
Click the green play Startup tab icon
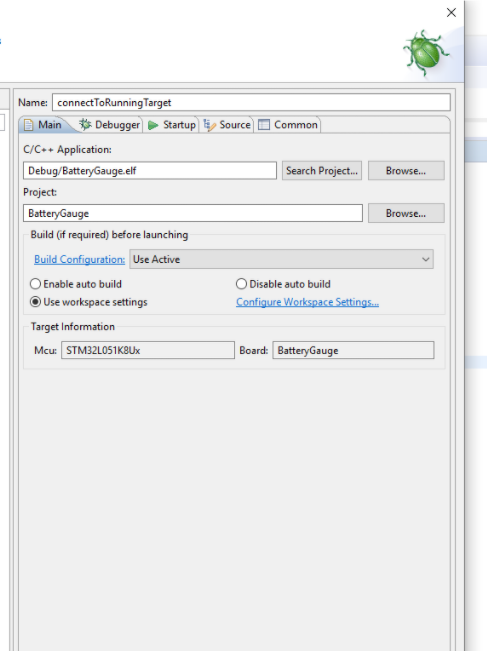coord(153,125)
